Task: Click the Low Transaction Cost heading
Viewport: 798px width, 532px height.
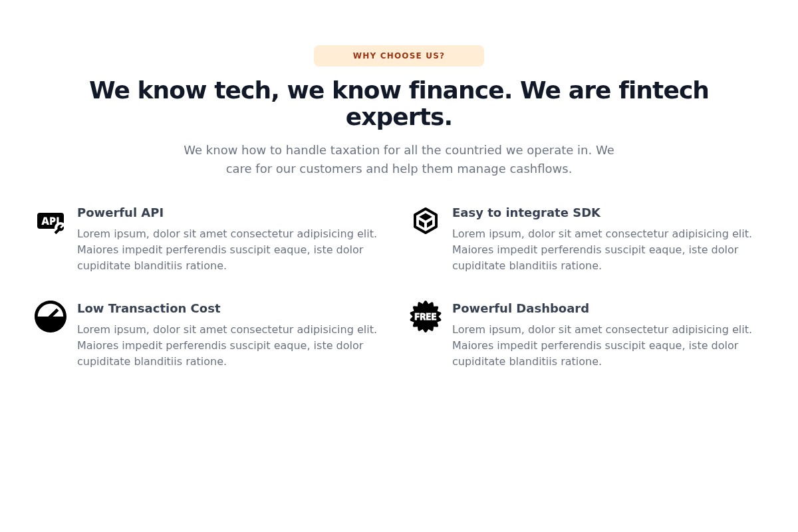Action: point(149,308)
